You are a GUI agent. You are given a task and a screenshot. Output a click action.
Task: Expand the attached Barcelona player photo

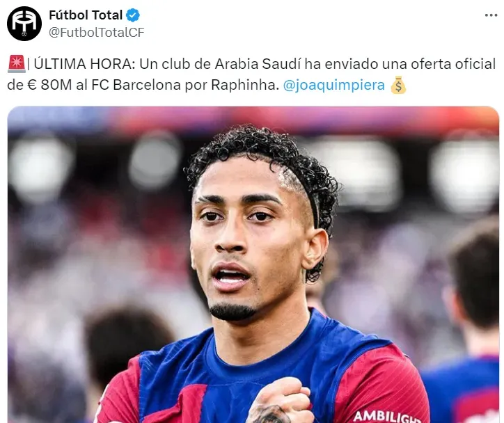tap(253, 264)
